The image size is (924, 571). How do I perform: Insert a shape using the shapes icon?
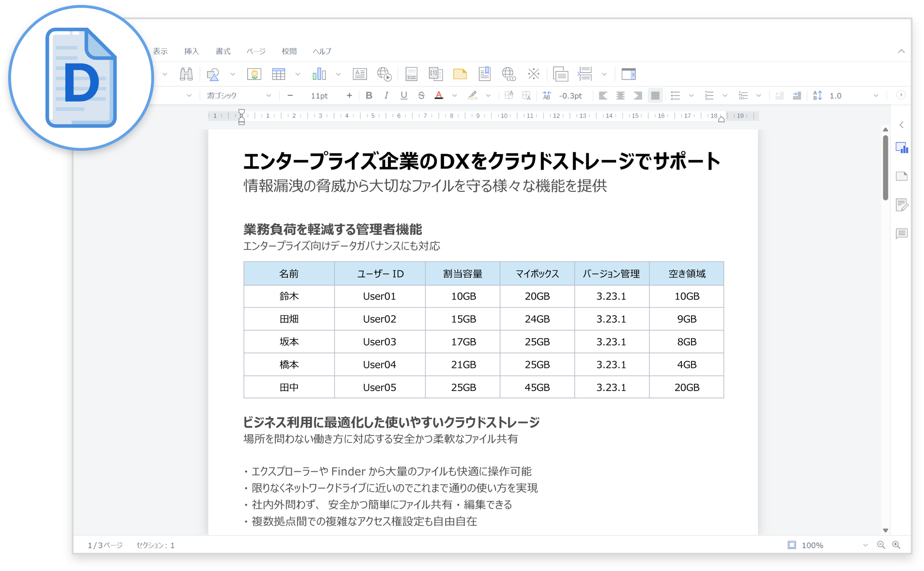[x=213, y=74]
